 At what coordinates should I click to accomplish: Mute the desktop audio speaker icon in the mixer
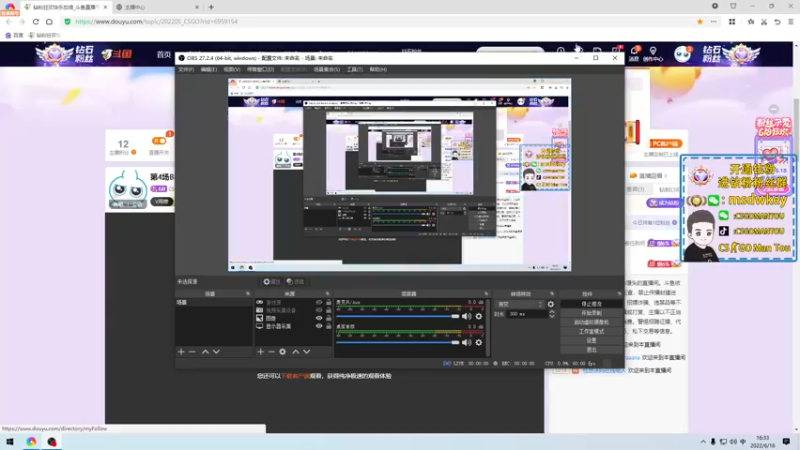[466, 342]
